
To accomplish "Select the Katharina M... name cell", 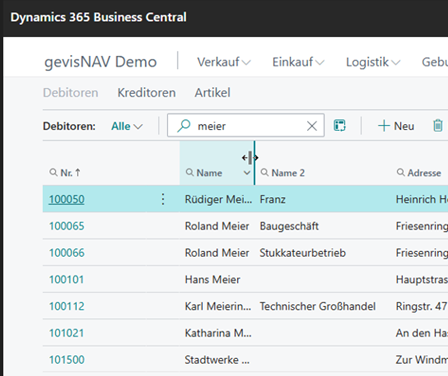I will (x=218, y=333).
